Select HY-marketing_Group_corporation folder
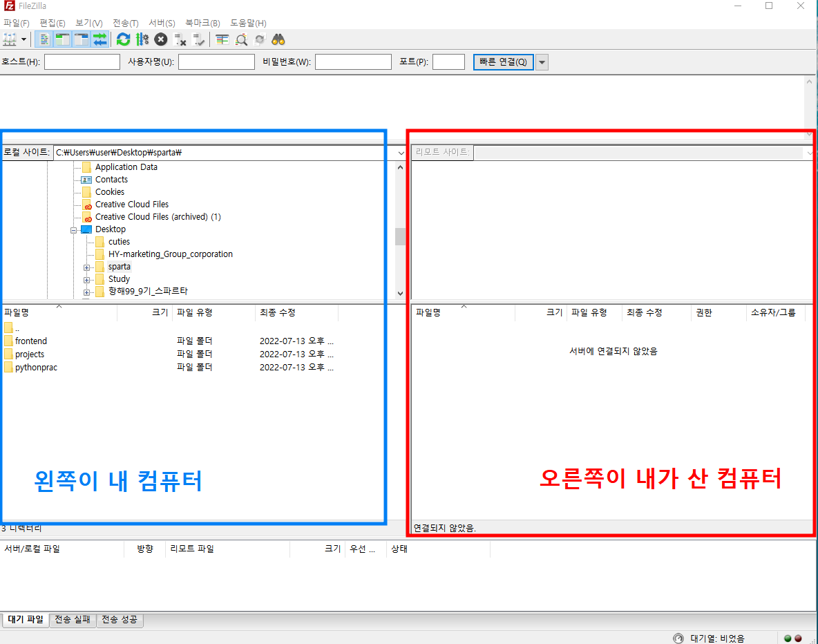Image resolution: width=818 pixels, height=644 pixels. tap(171, 254)
